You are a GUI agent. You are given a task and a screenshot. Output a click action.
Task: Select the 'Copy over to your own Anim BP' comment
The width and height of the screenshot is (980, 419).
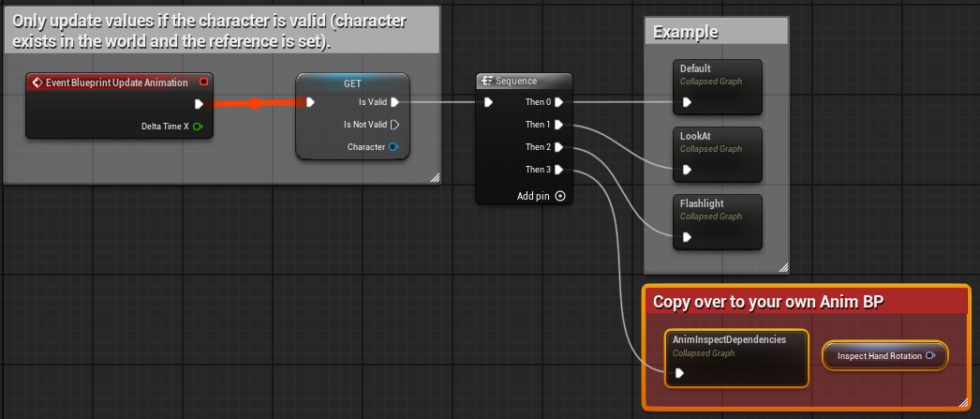click(x=807, y=302)
